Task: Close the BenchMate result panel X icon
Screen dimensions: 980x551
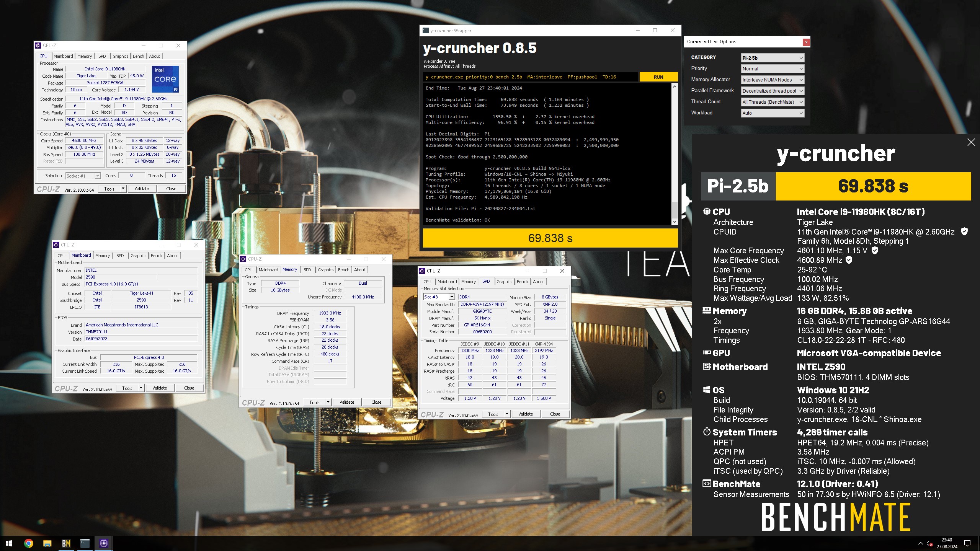Action: coord(971,142)
